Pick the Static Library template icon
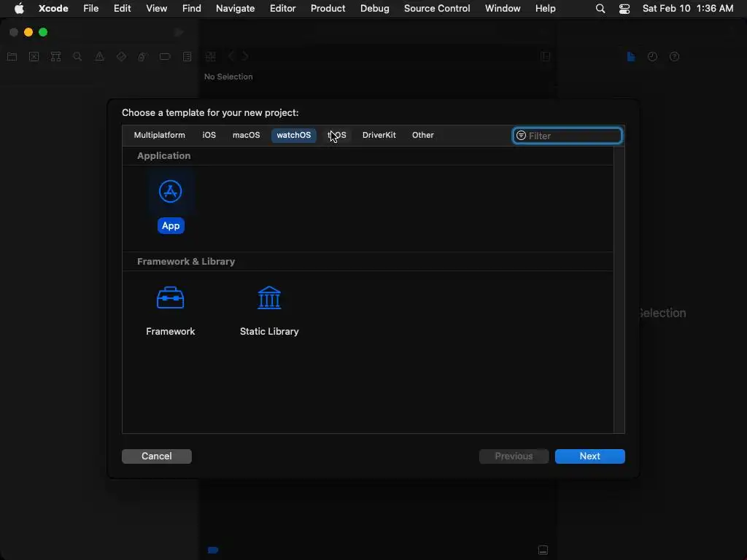 [x=269, y=297]
